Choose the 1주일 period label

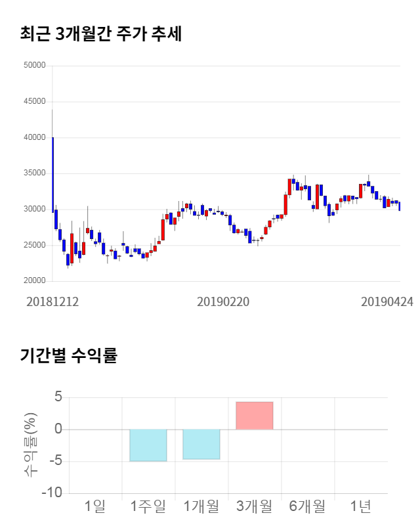(148, 506)
